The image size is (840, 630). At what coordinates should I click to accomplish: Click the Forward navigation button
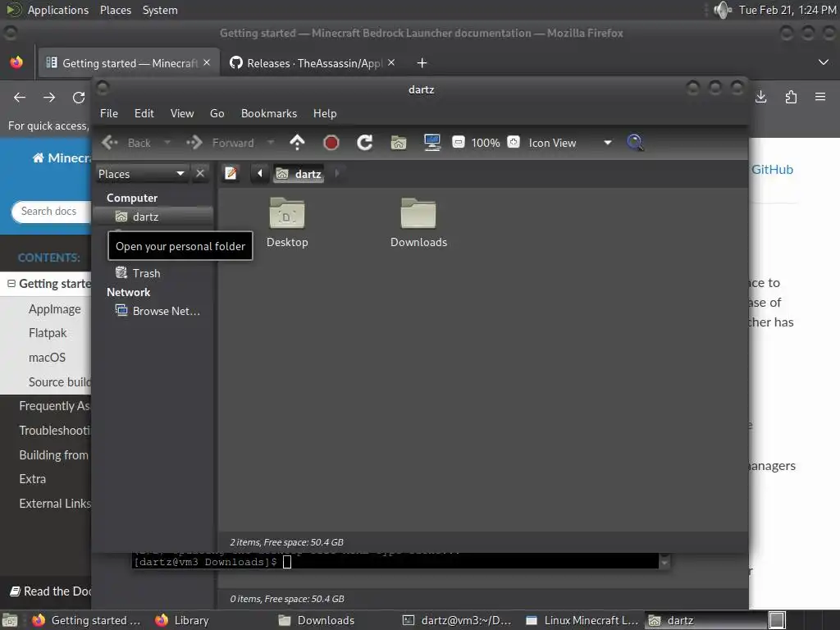(220, 143)
